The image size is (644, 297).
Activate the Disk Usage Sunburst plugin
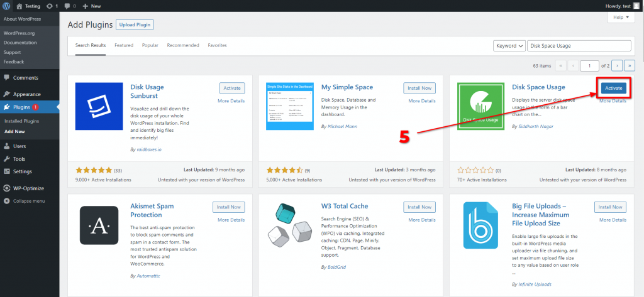click(232, 88)
